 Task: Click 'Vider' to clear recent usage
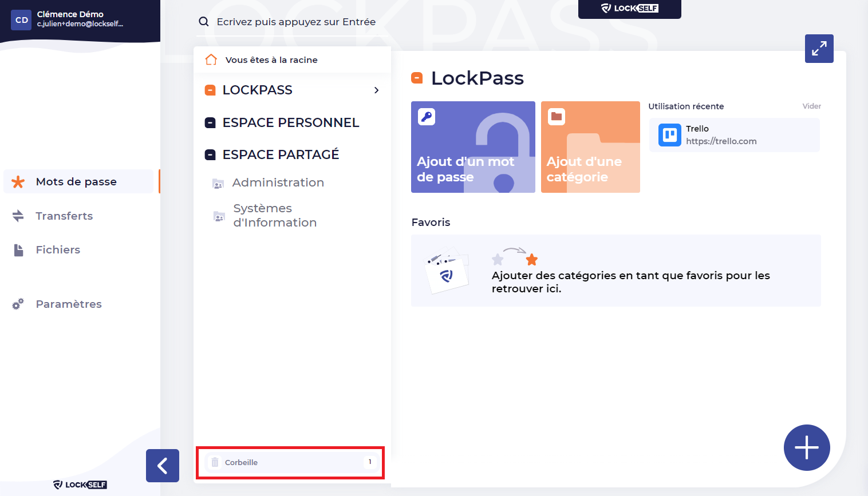(811, 106)
